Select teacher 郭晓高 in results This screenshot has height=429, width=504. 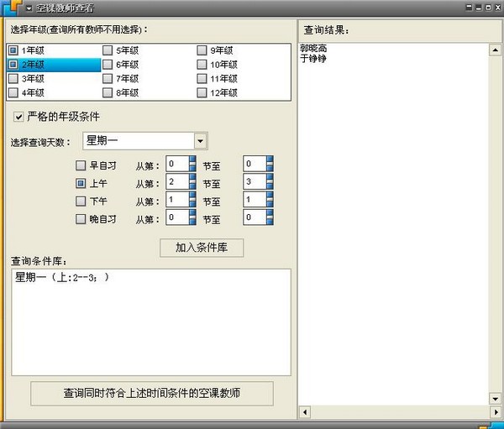click(313, 49)
